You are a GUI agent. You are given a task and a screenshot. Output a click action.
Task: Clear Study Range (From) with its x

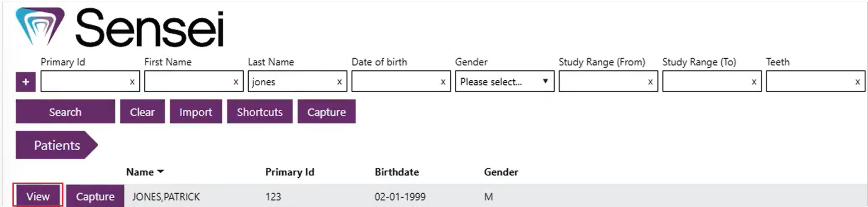click(x=650, y=82)
